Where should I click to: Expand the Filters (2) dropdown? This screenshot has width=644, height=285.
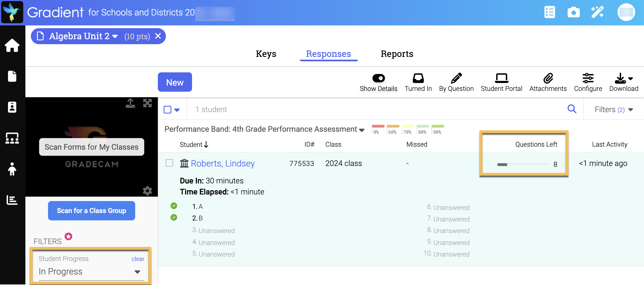614,110
